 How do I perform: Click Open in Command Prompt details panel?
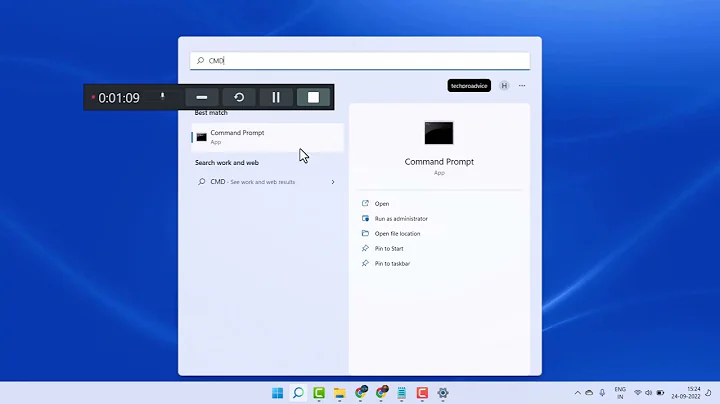[382, 204]
